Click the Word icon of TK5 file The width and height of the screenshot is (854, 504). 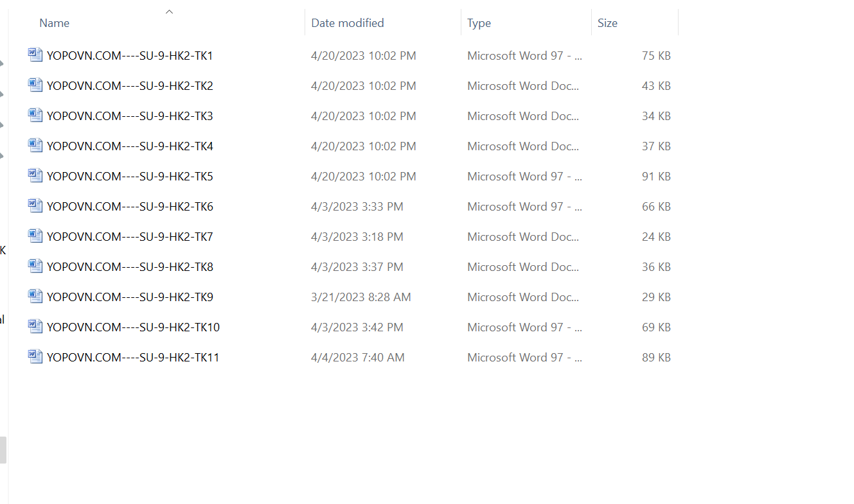click(x=35, y=176)
